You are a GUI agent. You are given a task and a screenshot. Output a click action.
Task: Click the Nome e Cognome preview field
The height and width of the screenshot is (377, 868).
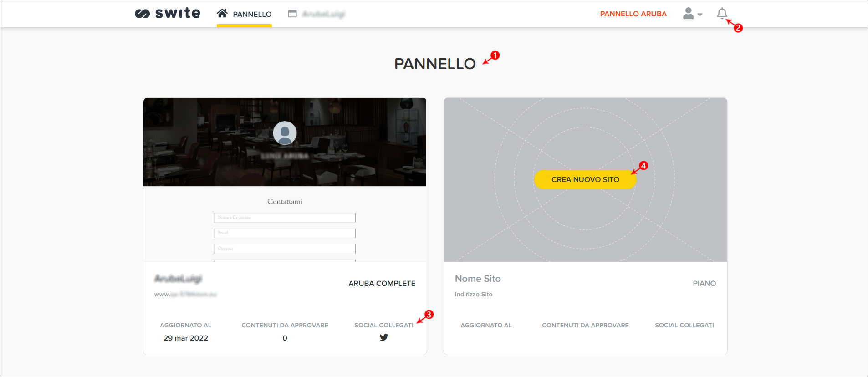click(285, 218)
